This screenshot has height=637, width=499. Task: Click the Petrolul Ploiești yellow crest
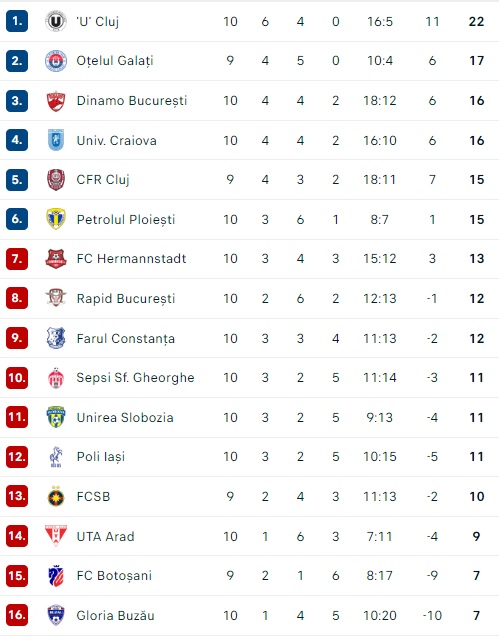coord(56,219)
